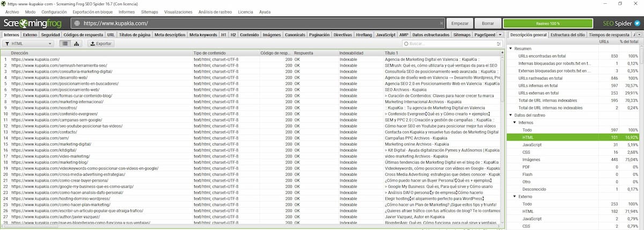Image resolution: width=644 pixels, height=230 pixels.
Task: Switch to tree structure view
Action: [x=77, y=44]
